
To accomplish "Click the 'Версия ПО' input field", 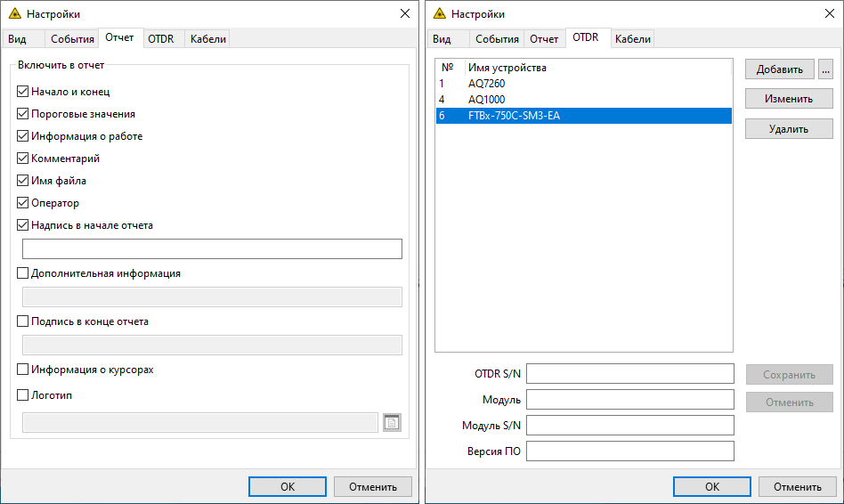I will (x=629, y=451).
